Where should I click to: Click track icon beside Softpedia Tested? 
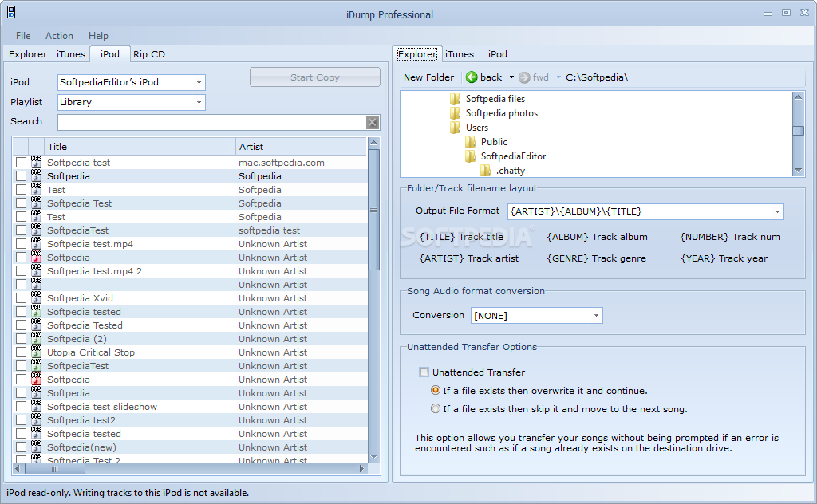pos(36,325)
